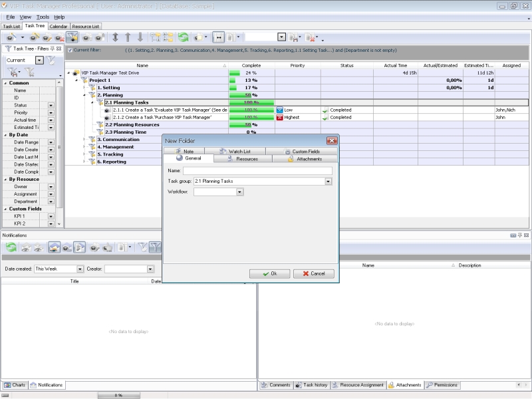The height and width of the screenshot is (399, 532).
Task: Open the File menu
Action: click(x=11, y=17)
